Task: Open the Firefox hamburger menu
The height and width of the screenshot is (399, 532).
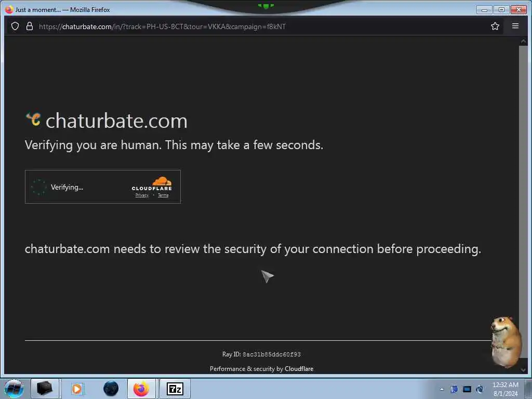Action: (x=515, y=26)
